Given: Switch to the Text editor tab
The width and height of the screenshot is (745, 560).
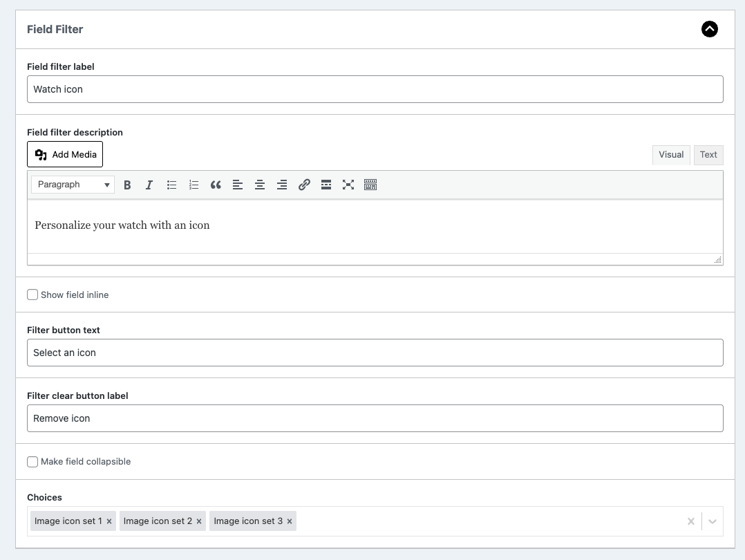Looking at the screenshot, I should click(x=708, y=155).
